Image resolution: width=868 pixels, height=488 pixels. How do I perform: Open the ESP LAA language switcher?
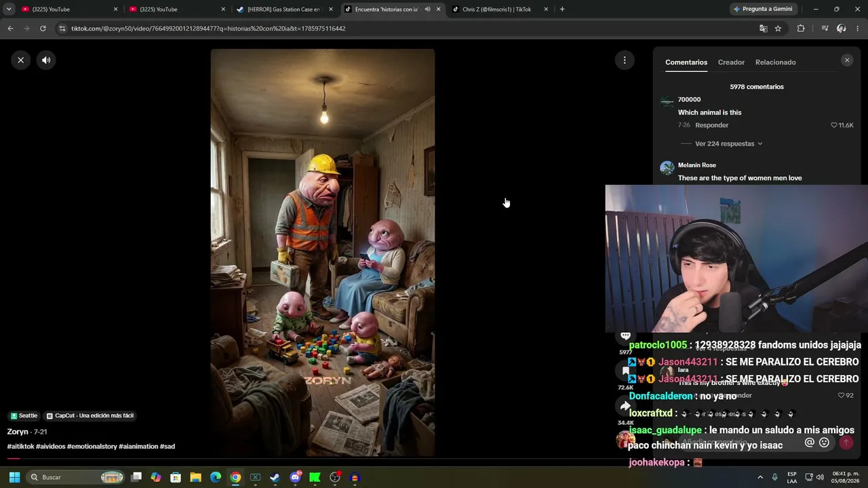pos(792,477)
